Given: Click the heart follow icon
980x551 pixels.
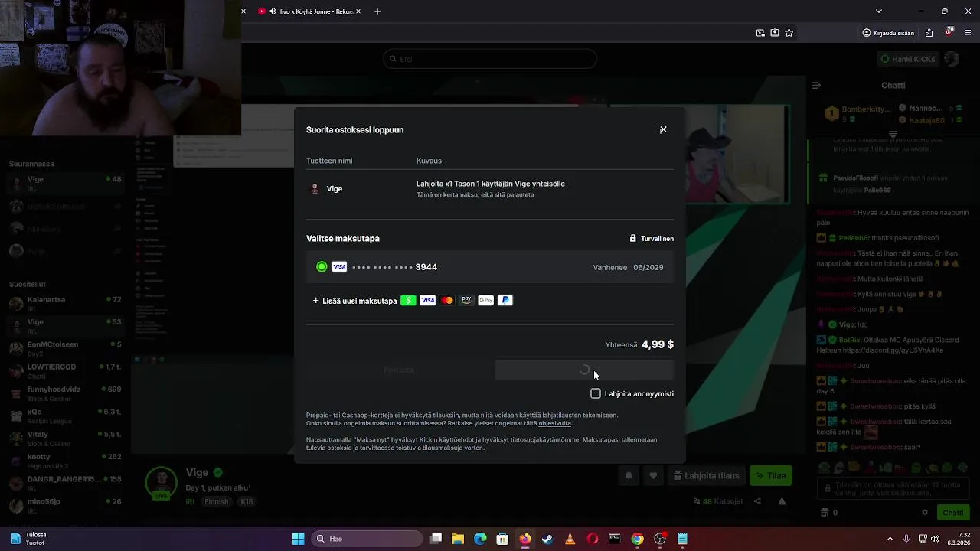Looking at the screenshot, I should (653, 476).
